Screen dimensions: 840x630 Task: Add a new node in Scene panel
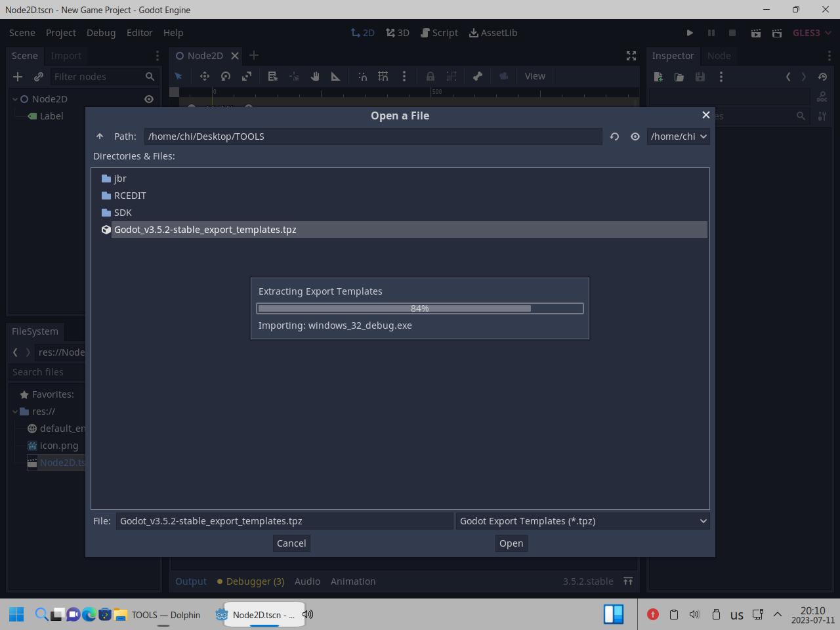(18, 77)
